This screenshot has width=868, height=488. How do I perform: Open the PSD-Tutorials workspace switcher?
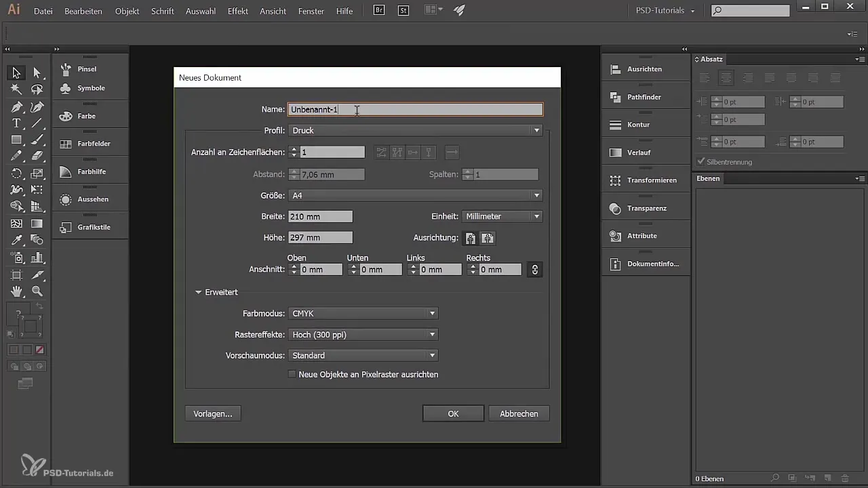tap(665, 11)
